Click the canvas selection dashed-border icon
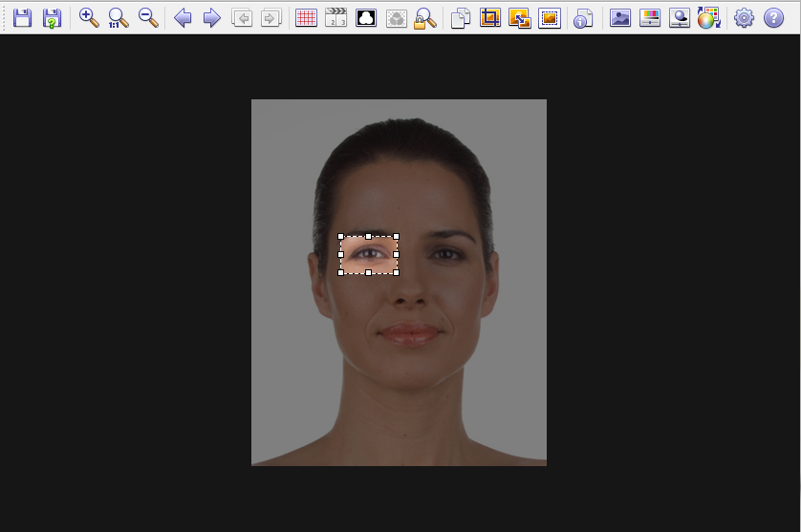The width and height of the screenshot is (801, 532). (550, 18)
